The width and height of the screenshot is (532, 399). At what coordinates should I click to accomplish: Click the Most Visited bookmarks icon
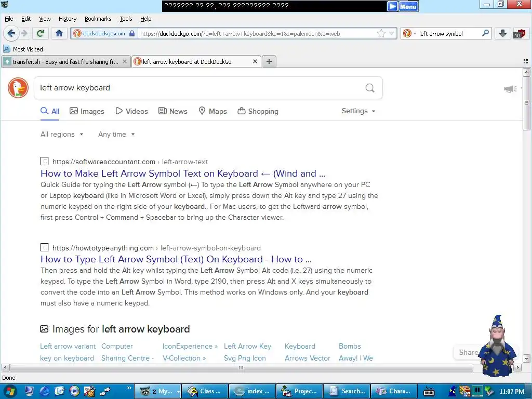click(6, 49)
